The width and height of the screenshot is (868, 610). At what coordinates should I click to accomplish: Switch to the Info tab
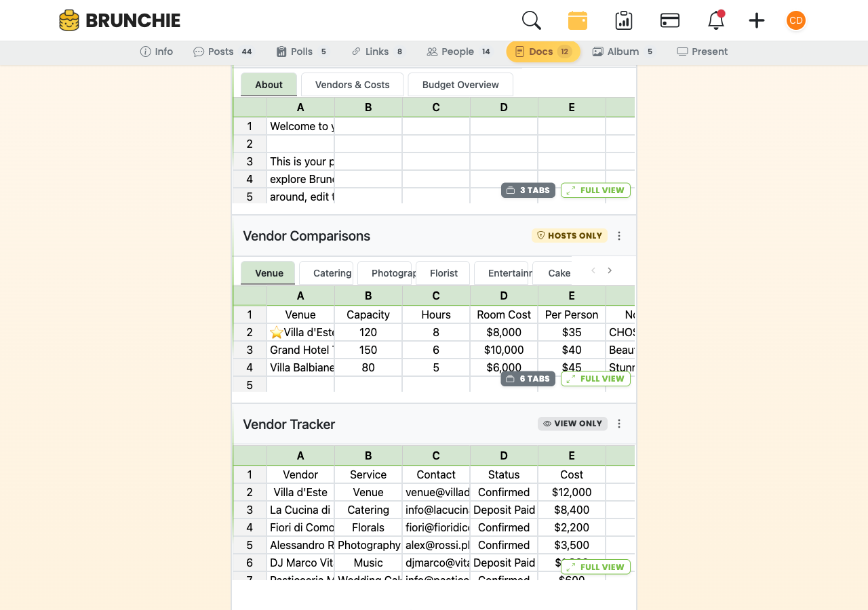[x=157, y=52]
